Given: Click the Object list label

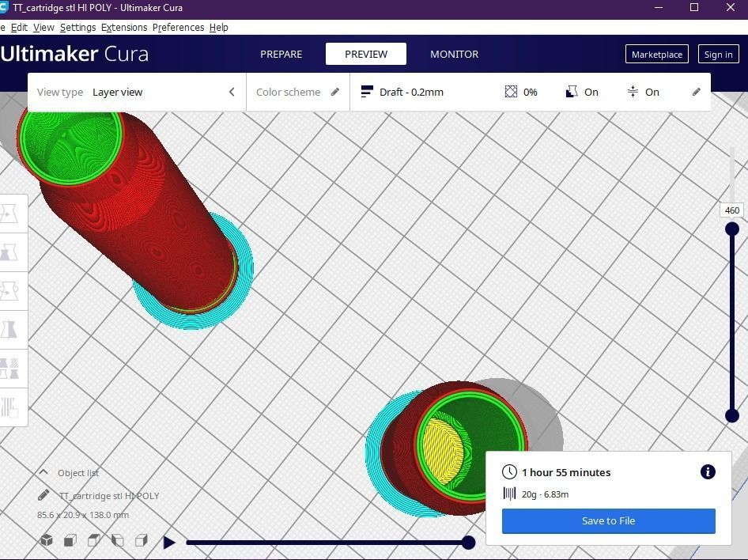Looking at the screenshot, I should point(78,473).
